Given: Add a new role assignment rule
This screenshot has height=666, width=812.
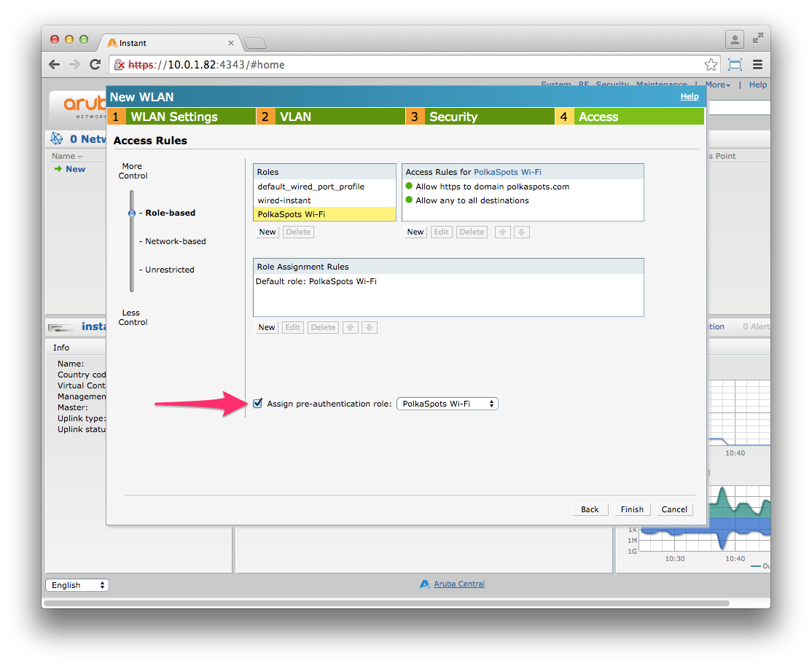Looking at the screenshot, I should [267, 327].
